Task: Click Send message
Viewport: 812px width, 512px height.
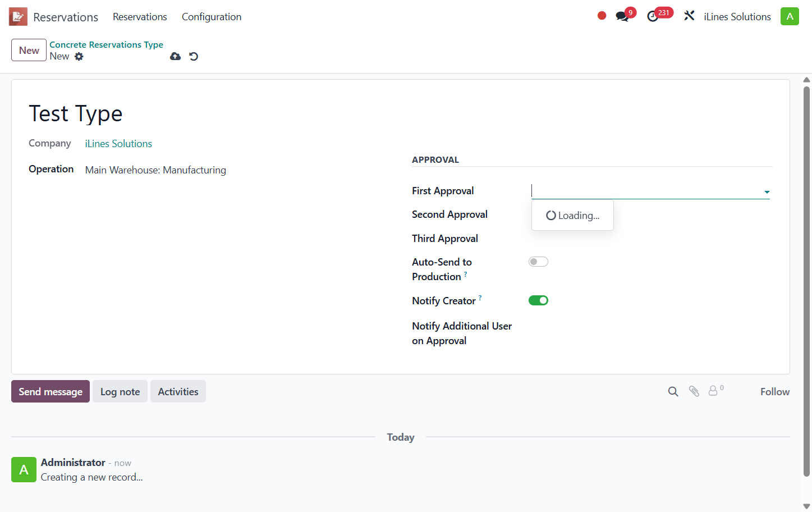Action: coord(51,391)
